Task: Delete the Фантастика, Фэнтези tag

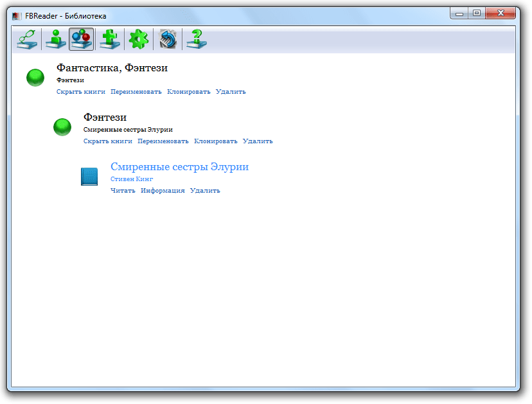Action: coord(231,92)
